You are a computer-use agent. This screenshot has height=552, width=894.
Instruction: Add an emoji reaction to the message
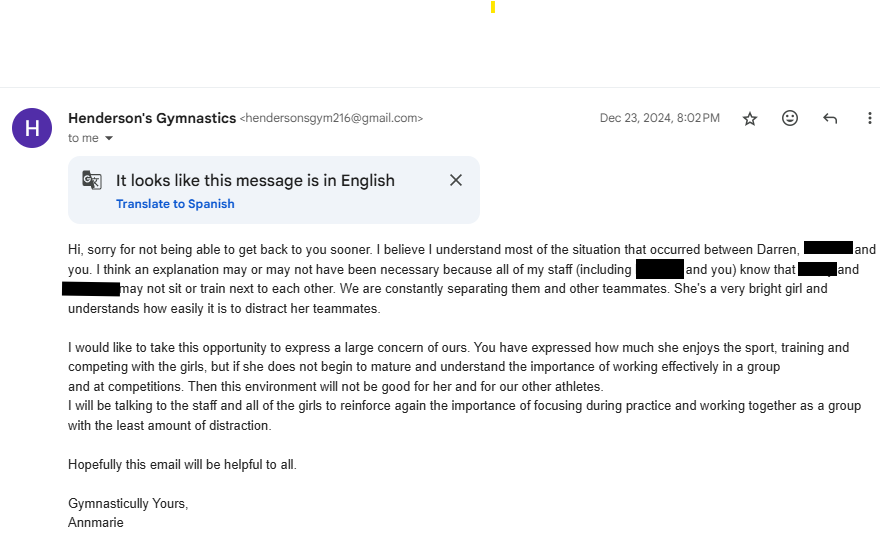click(x=790, y=119)
